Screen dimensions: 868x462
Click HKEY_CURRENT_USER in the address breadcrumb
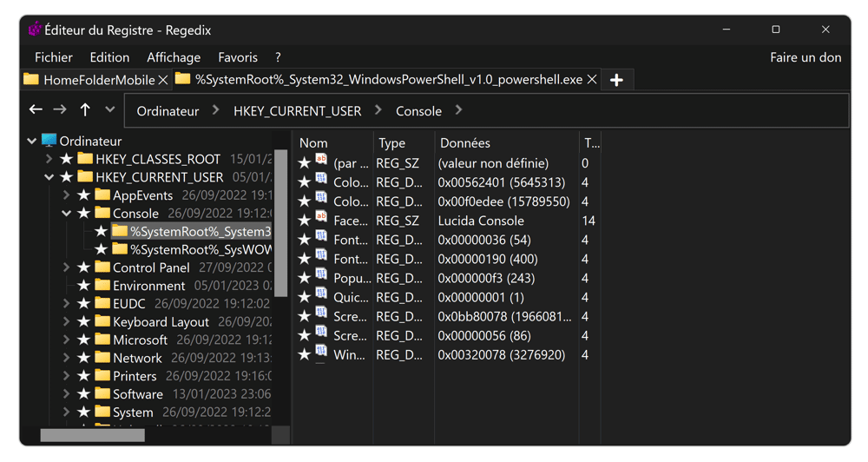click(x=297, y=111)
